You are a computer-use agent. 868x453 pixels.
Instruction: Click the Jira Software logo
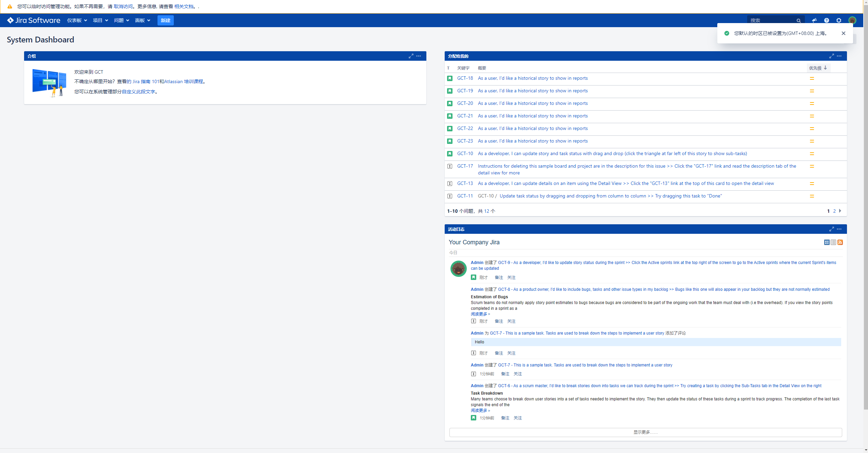pos(34,20)
